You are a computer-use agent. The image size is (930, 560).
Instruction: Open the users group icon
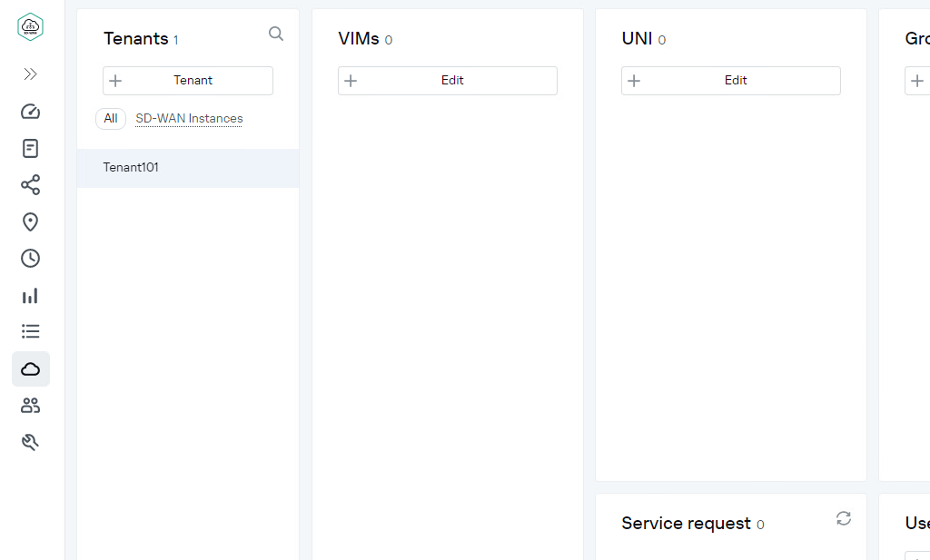[31, 406]
